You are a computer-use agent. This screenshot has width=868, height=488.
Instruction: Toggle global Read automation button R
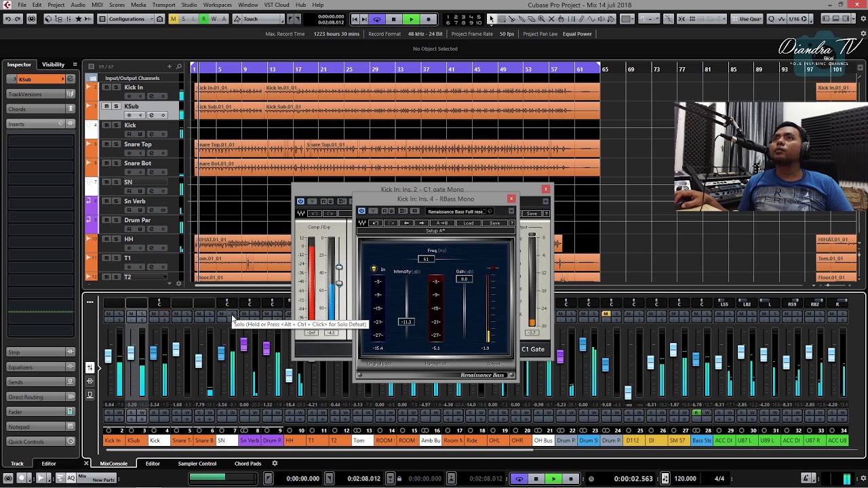tap(203, 19)
